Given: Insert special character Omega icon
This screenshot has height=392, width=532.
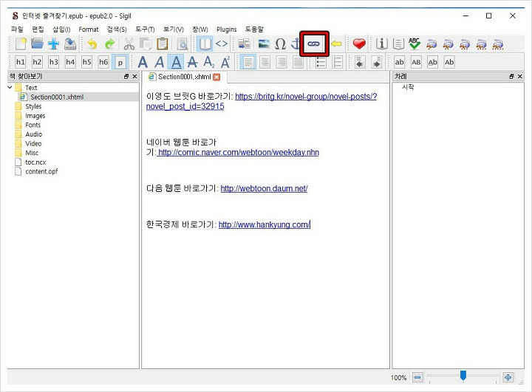Looking at the screenshot, I should point(280,44).
